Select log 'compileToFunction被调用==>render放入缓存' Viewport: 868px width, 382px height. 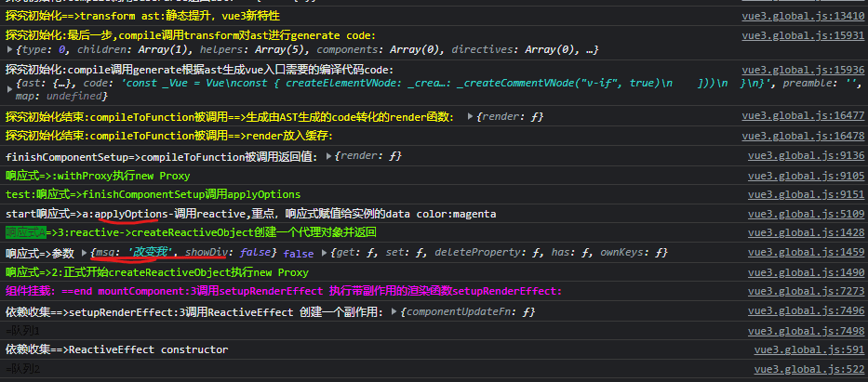tap(210, 136)
